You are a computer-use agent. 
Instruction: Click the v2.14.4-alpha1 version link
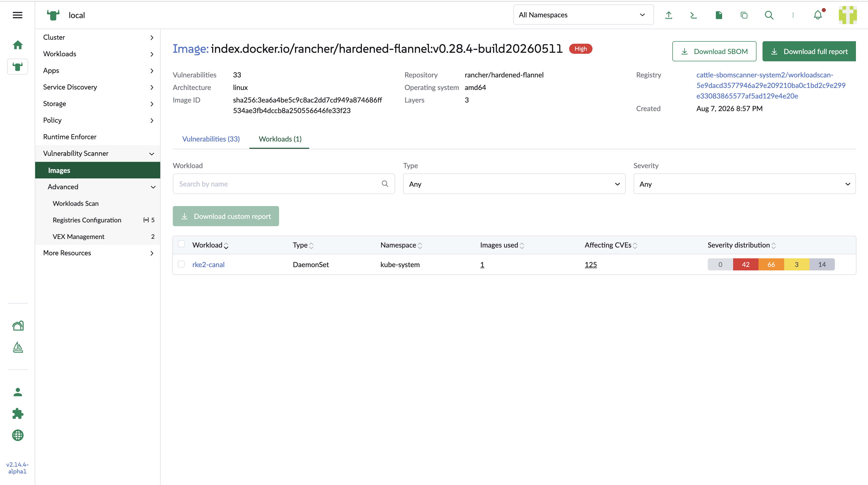click(x=18, y=468)
